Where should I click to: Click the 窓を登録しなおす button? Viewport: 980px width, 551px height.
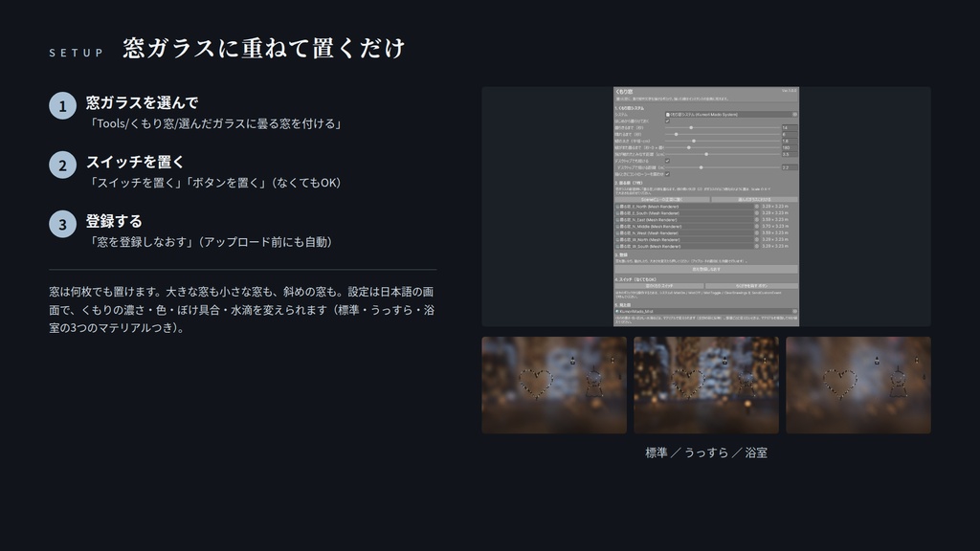(x=706, y=269)
